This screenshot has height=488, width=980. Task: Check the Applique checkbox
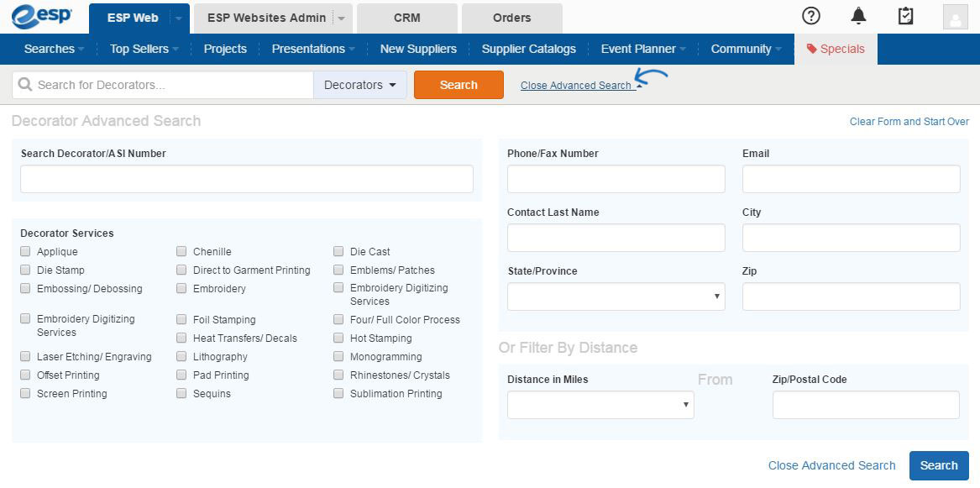click(x=26, y=251)
